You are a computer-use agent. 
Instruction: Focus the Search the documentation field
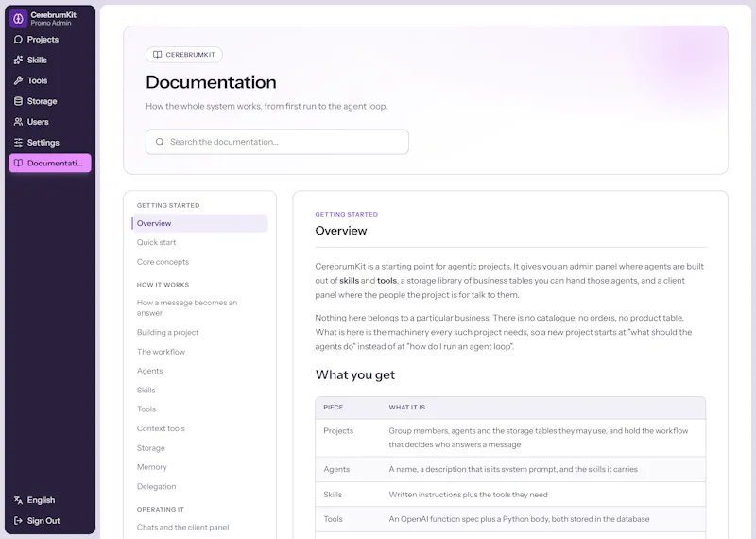coord(277,142)
